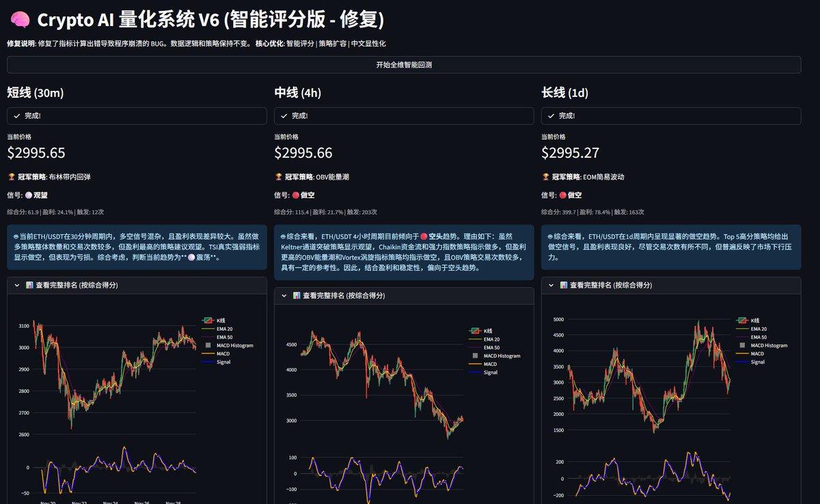The height and width of the screenshot is (504, 820).
Task: Click the trophy icon beside 布林带内回弹
Action: [11, 177]
